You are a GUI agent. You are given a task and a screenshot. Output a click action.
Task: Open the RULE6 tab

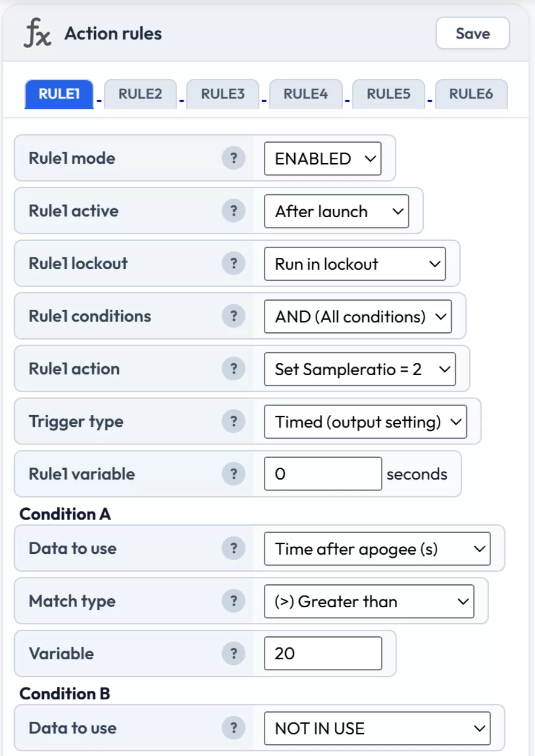(471, 94)
